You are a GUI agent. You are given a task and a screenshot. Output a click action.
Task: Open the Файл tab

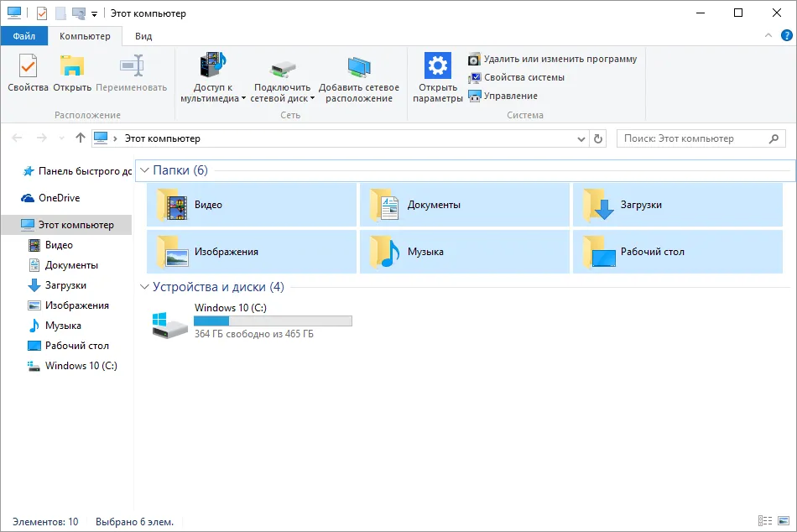click(x=23, y=36)
